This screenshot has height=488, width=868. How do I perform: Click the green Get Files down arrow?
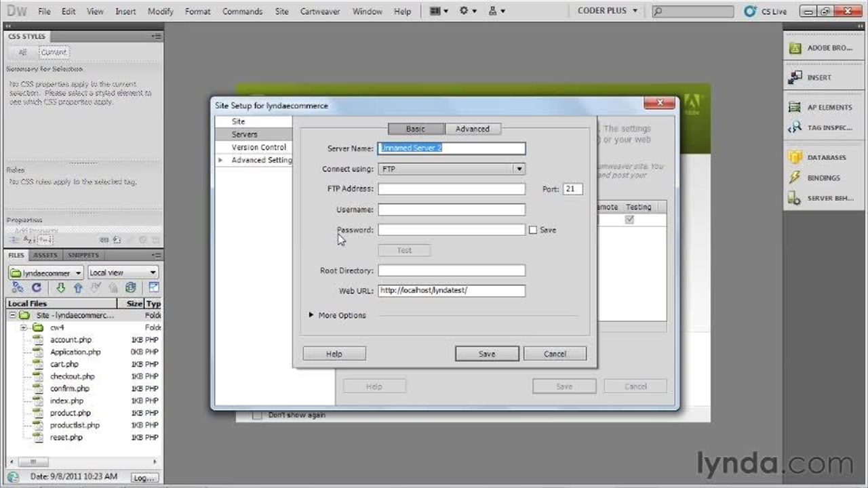click(60, 288)
